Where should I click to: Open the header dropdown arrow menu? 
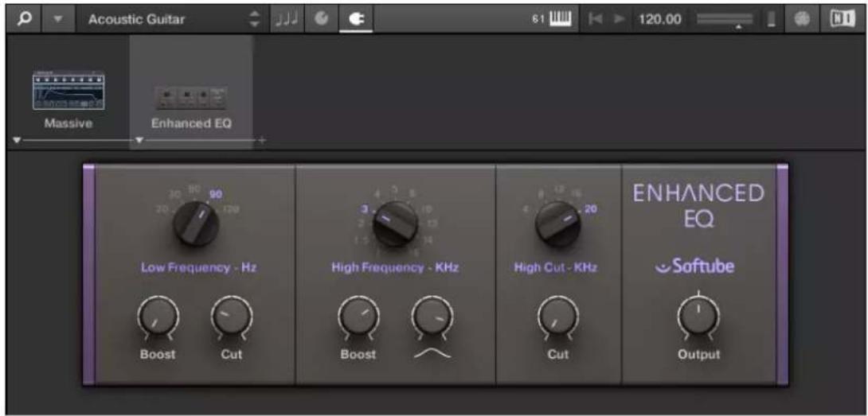point(58,20)
